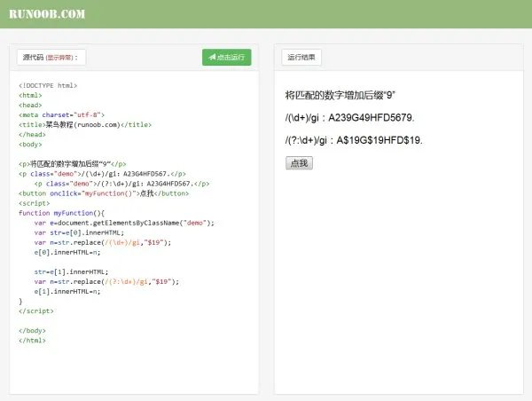Click the closing </body> tag line
Image resolution: width=532 pixels, height=401 pixels.
tap(32, 330)
